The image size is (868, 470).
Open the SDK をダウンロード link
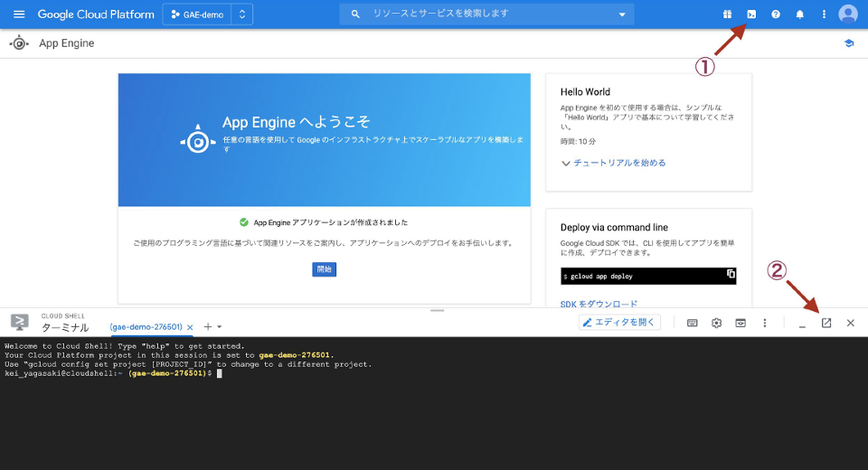coord(599,304)
